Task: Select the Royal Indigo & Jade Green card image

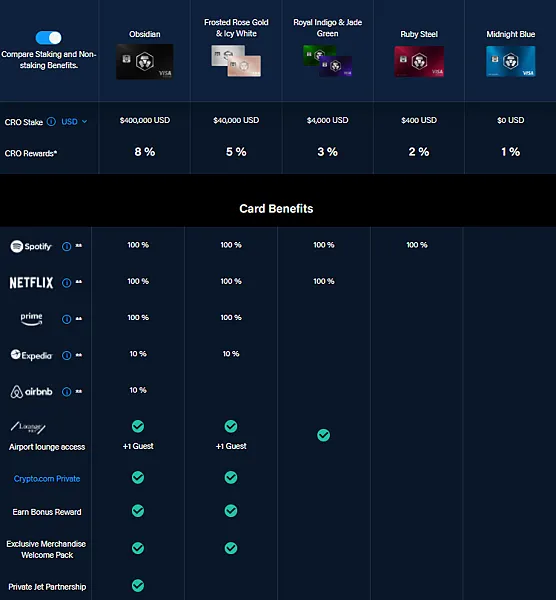Action: (328, 61)
